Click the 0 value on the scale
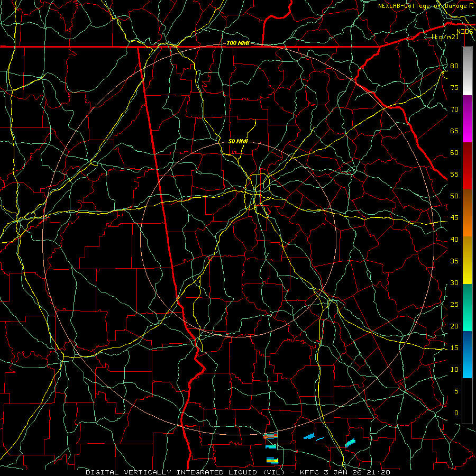 point(456,413)
